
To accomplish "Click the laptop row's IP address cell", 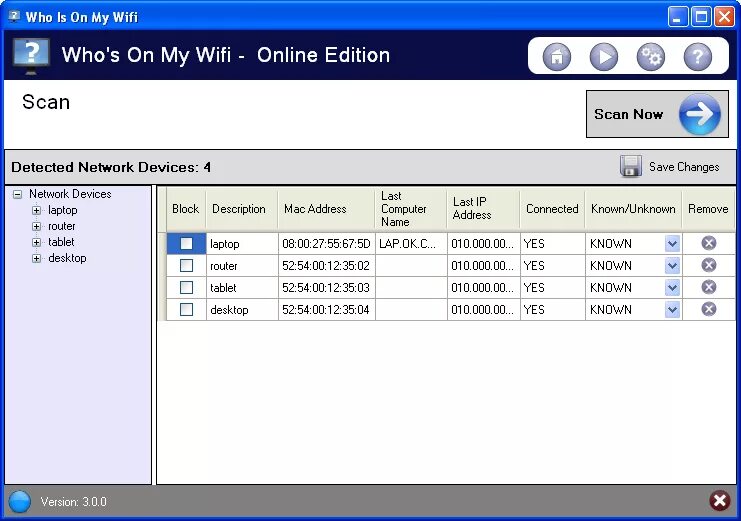I will pos(483,243).
